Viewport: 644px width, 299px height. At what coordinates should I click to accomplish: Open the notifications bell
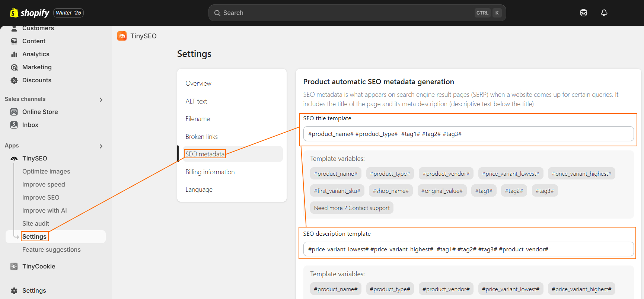(604, 13)
